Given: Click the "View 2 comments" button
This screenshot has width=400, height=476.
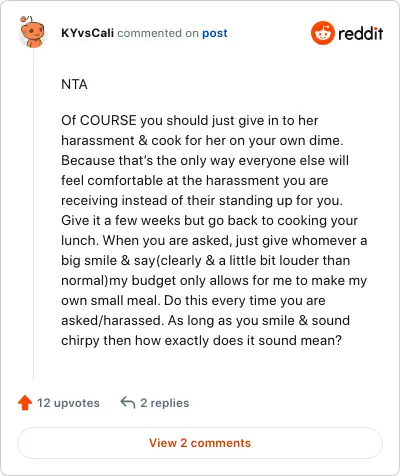Looking at the screenshot, I should coord(200,443).
